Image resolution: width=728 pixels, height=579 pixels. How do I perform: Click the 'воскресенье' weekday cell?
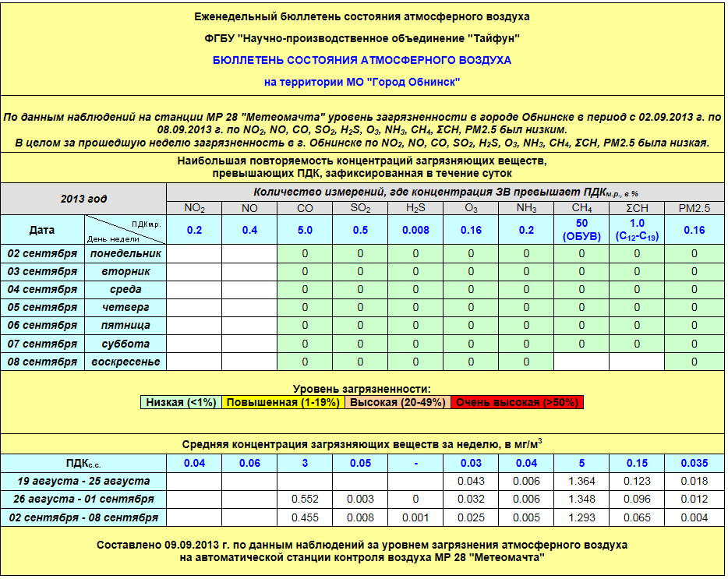point(125,362)
